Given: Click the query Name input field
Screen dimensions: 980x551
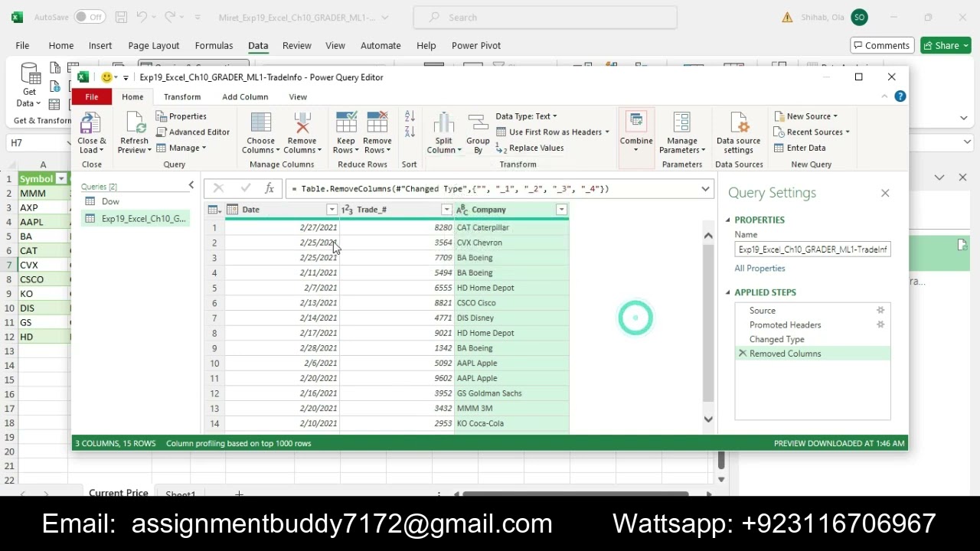Looking at the screenshot, I should point(812,249).
